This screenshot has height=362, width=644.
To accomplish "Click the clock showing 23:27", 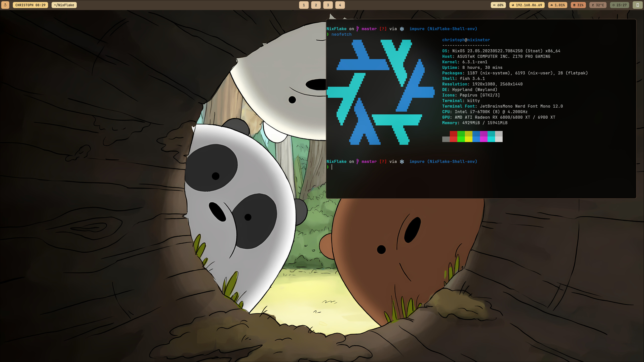I will point(619,5).
